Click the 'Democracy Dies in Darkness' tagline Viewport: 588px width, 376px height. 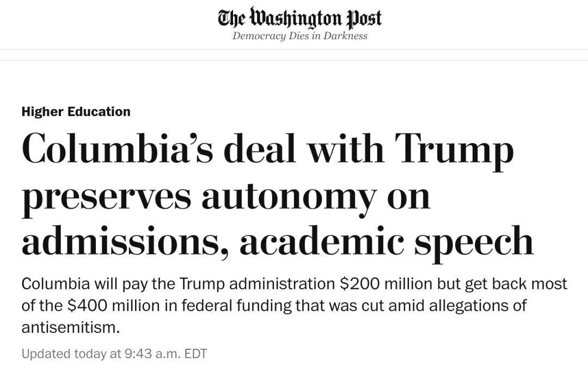(x=299, y=36)
